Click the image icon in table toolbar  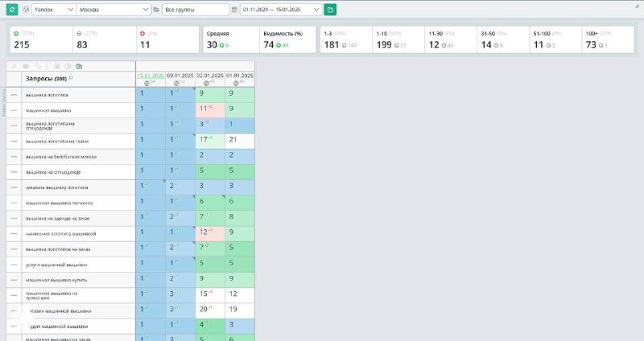tap(57, 66)
